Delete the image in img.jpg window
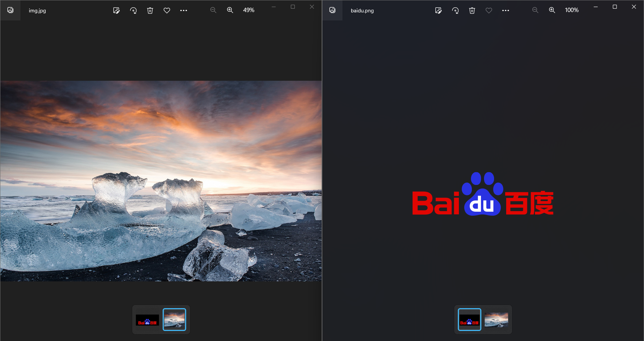 tap(150, 10)
